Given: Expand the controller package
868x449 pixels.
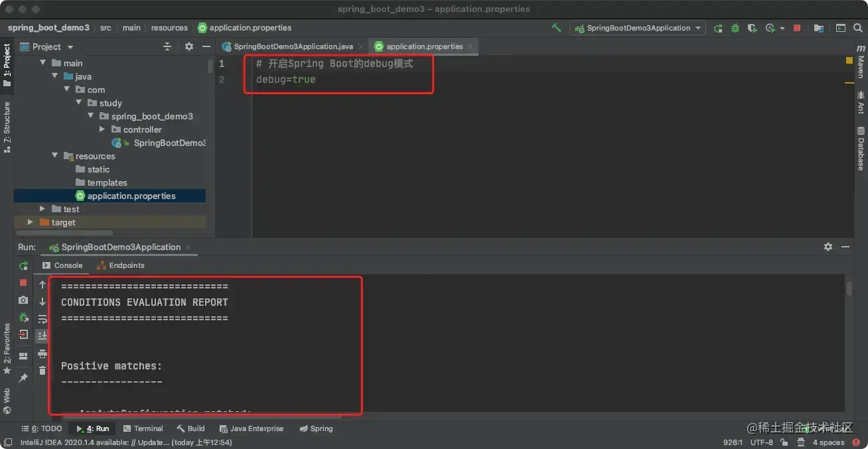Looking at the screenshot, I should tap(102, 129).
